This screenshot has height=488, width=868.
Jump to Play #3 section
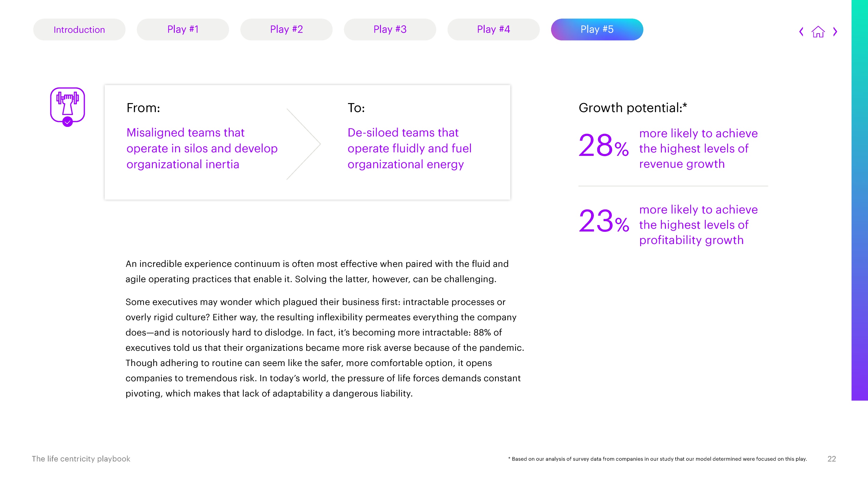(x=390, y=30)
